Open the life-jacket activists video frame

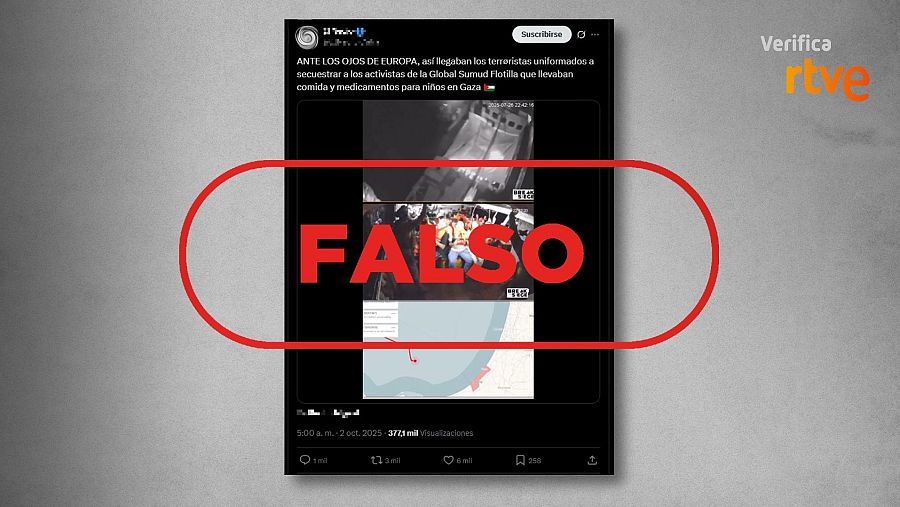coord(448,251)
